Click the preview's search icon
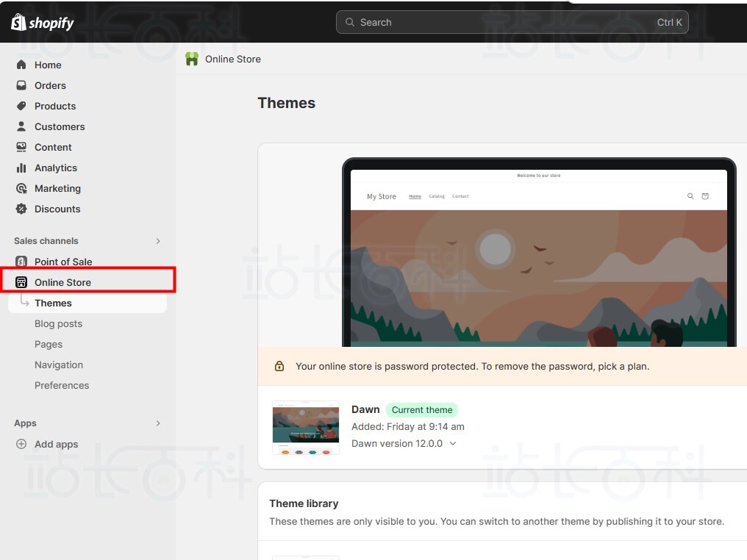The width and height of the screenshot is (747, 560). tap(690, 196)
